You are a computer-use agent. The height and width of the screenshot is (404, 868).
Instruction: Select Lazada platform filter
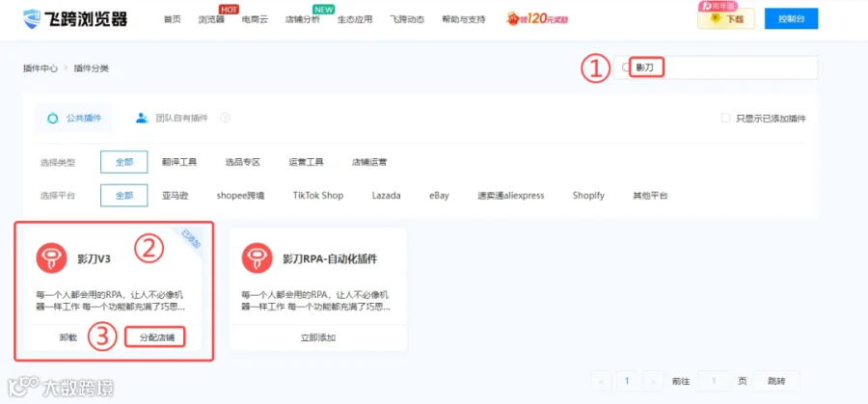pos(387,196)
